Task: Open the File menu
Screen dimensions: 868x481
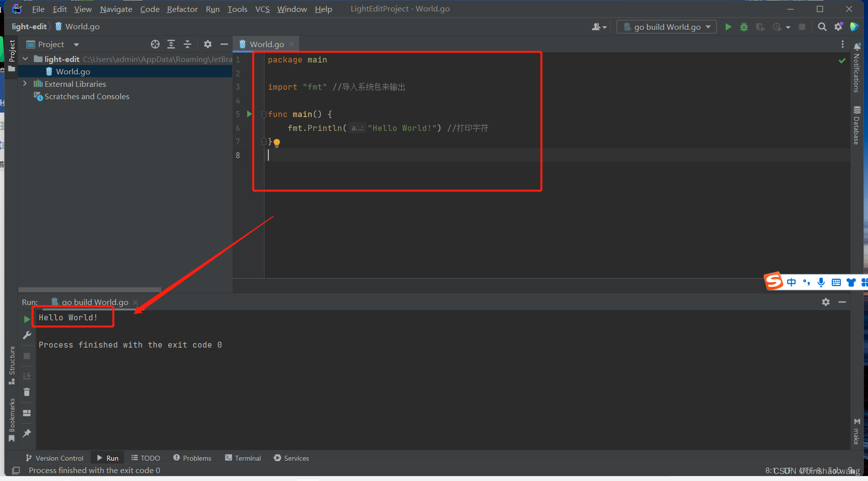Action: (x=38, y=9)
